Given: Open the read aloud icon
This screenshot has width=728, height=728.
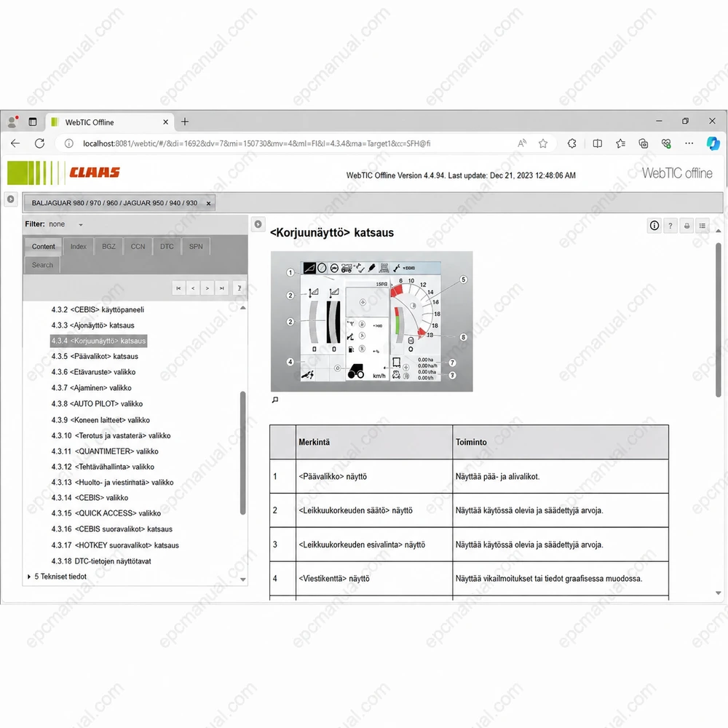Looking at the screenshot, I should pyautogui.click(x=522, y=143).
